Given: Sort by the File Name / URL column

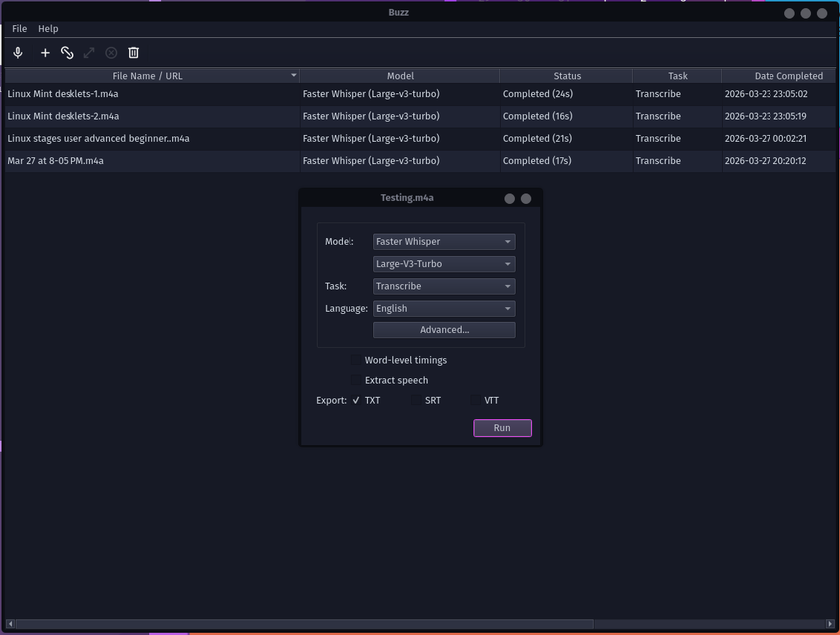Looking at the screenshot, I should tap(152, 76).
